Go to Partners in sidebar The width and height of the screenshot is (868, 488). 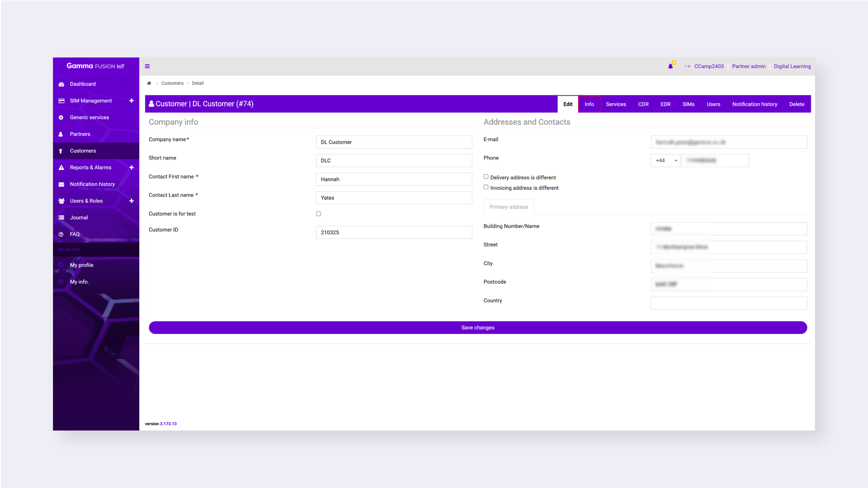click(80, 134)
